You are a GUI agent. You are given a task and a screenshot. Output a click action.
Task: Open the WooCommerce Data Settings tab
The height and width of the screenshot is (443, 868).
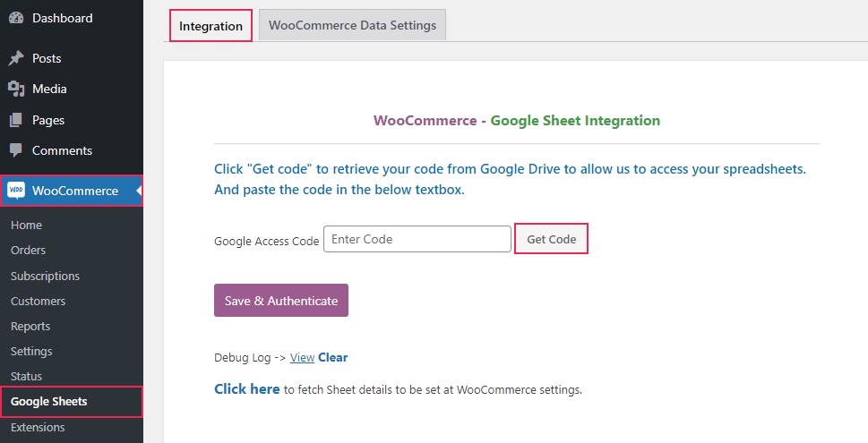352,25
